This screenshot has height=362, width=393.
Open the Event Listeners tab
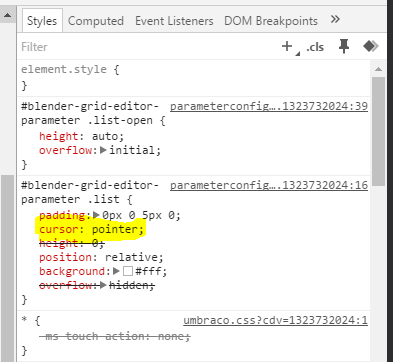point(174,21)
